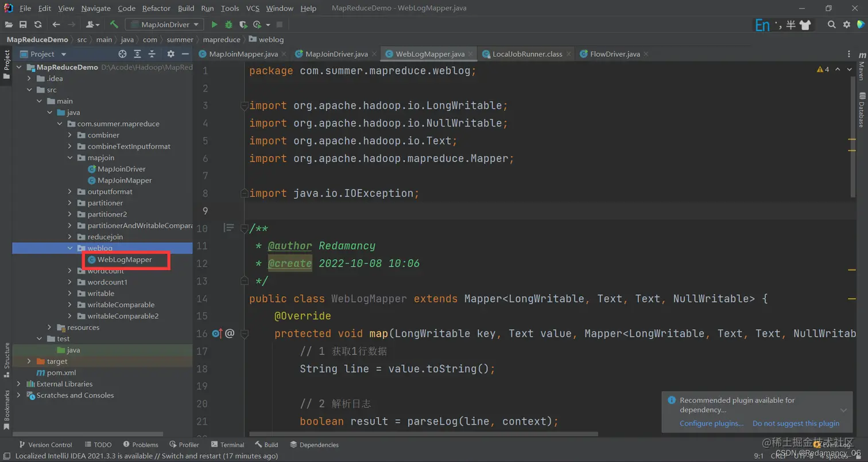Click the Synchronize reload icon

click(38, 25)
